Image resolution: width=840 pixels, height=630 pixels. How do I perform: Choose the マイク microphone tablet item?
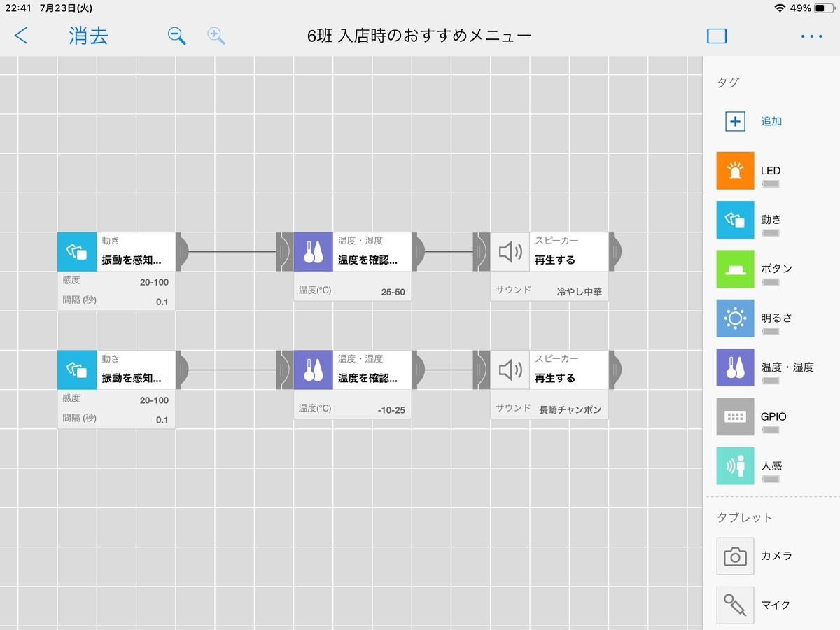click(x=735, y=605)
